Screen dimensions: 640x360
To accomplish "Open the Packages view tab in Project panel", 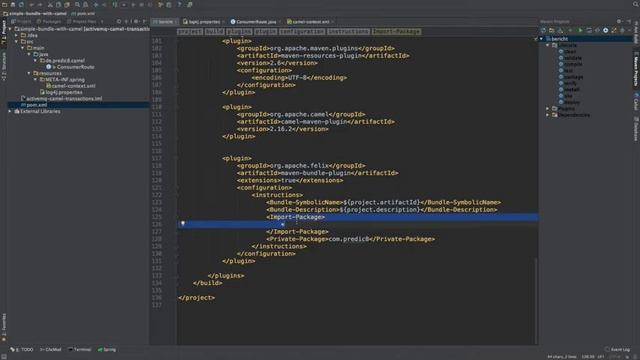I will tap(49, 21).
